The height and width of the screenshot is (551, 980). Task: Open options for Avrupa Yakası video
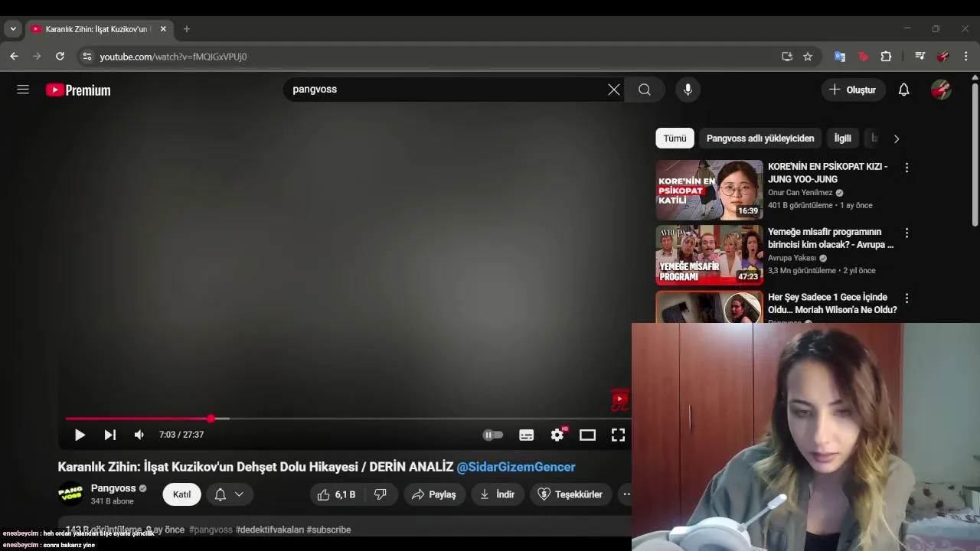point(906,233)
